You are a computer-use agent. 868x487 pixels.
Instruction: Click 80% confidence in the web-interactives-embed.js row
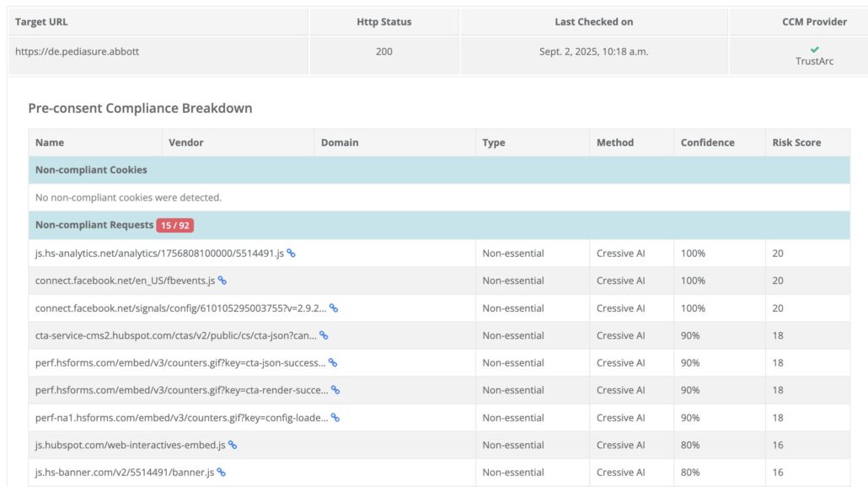pos(690,445)
